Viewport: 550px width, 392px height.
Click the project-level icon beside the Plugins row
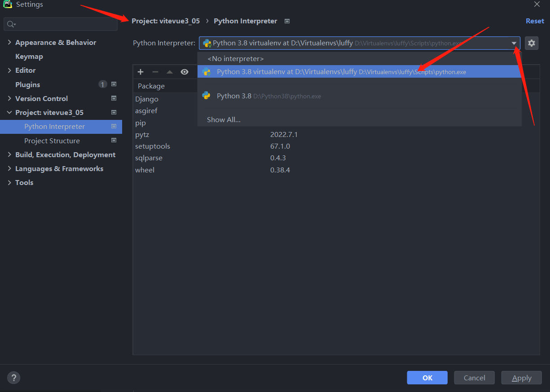(x=114, y=84)
